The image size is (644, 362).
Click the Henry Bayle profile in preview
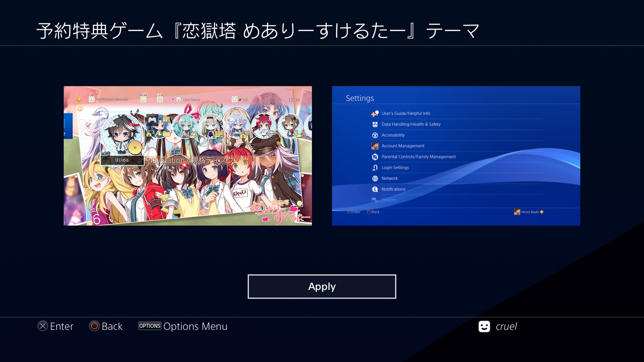coord(528,212)
